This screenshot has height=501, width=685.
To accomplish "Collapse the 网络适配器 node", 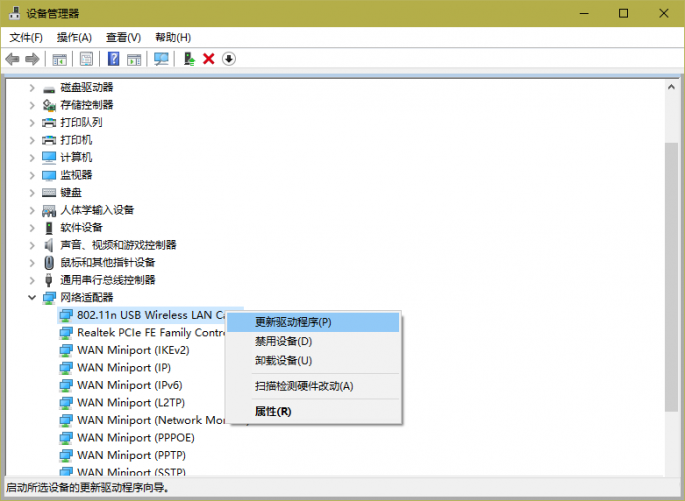I will [32, 297].
